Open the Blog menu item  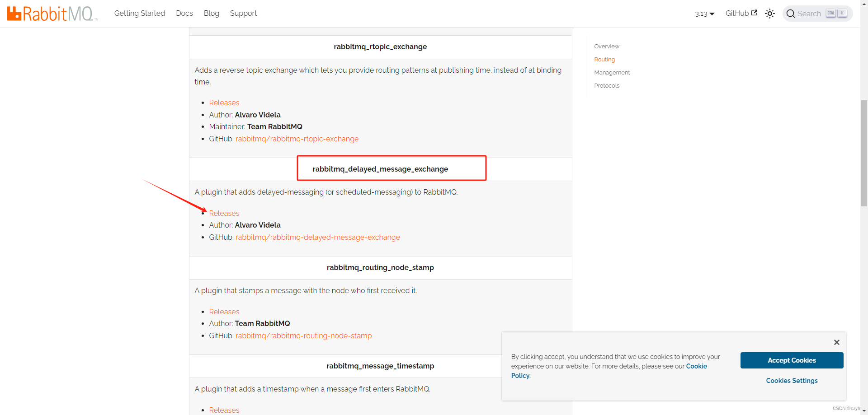(x=212, y=13)
